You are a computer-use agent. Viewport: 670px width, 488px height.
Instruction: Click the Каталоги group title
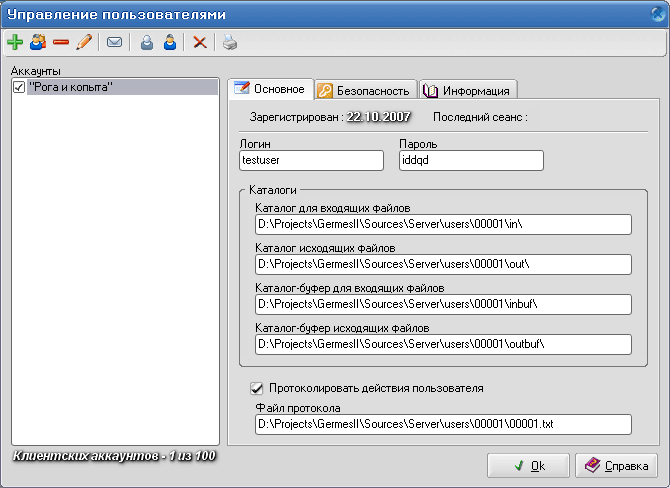(x=273, y=190)
